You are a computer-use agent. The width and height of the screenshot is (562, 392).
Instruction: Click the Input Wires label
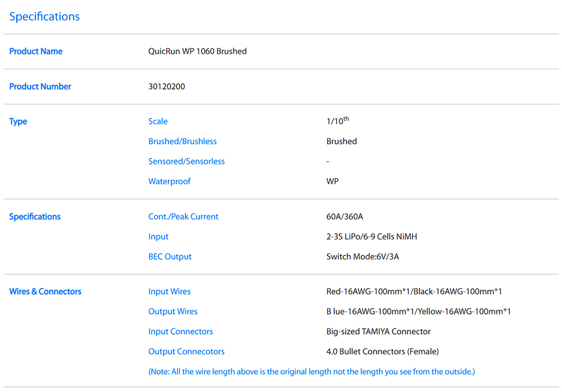(169, 291)
